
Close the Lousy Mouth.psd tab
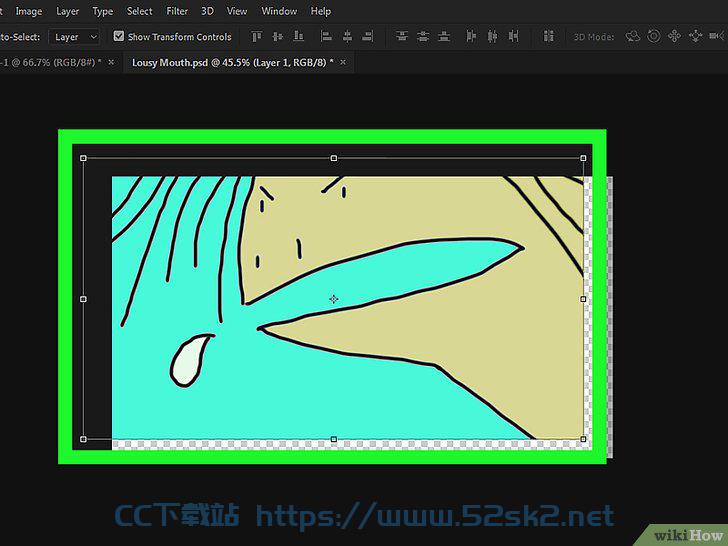[x=343, y=62]
